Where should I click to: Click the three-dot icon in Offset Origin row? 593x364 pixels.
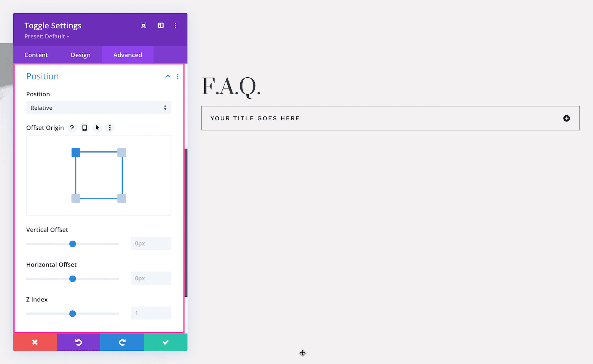(109, 127)
